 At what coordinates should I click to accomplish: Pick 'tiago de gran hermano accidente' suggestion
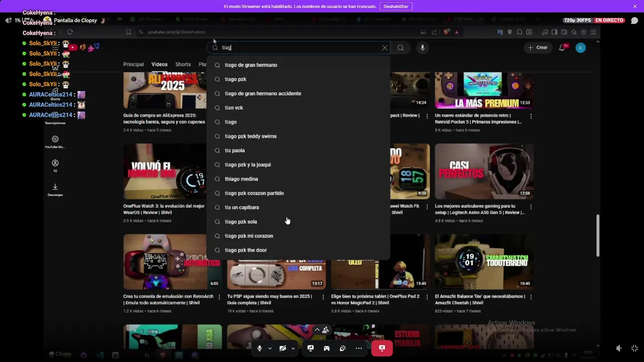[x=298, y=94]
